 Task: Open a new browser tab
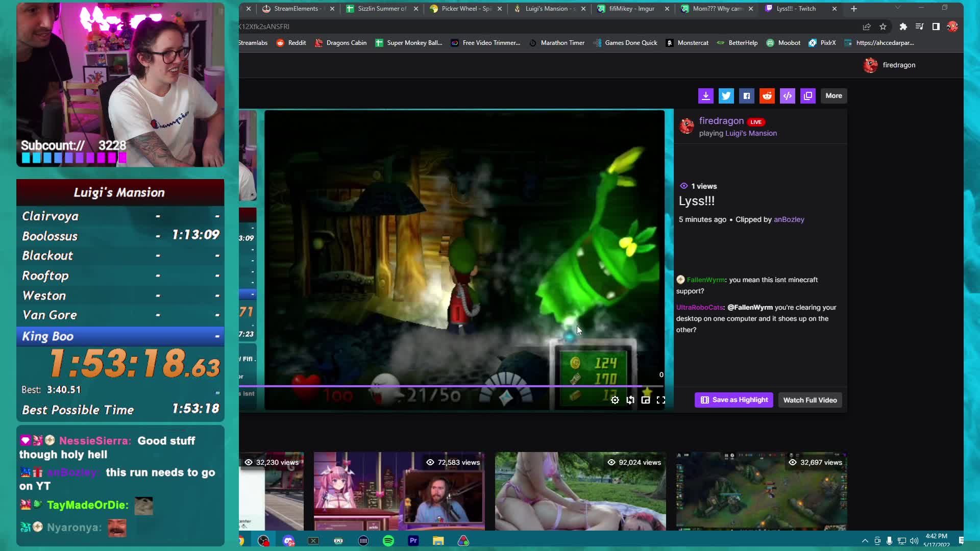(854, 9)
